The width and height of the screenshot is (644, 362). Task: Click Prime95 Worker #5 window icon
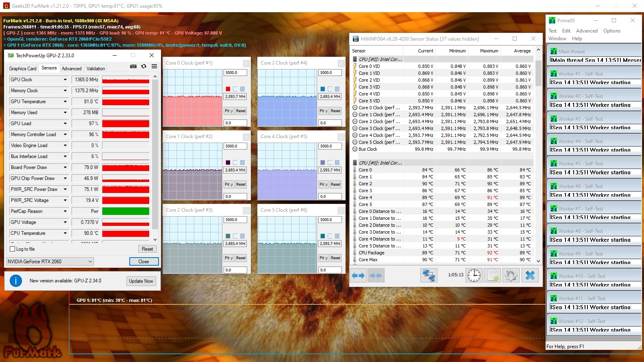point(553,163)
